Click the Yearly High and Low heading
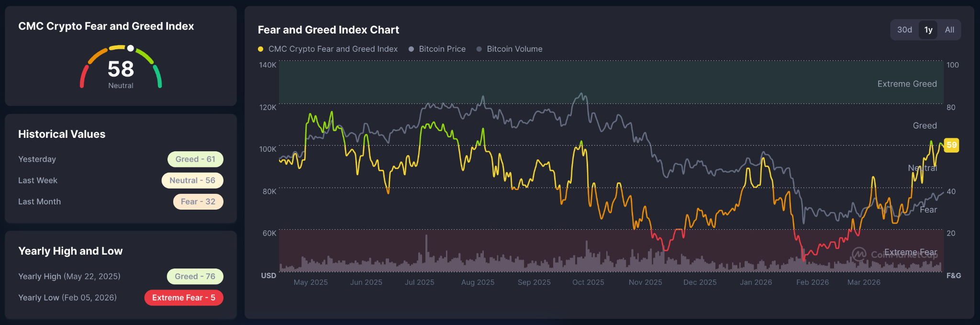The width and height of the screenshot is (980, 325). [70, 251]
